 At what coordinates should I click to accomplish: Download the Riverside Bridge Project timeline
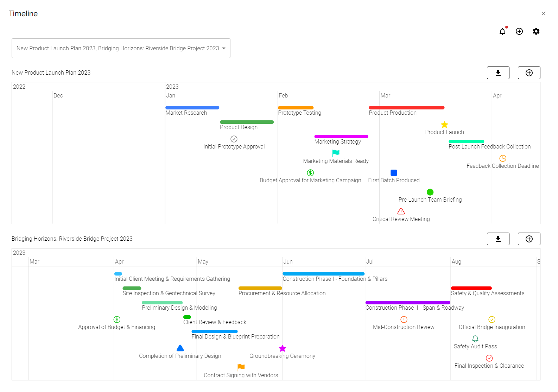click(498, 239)
